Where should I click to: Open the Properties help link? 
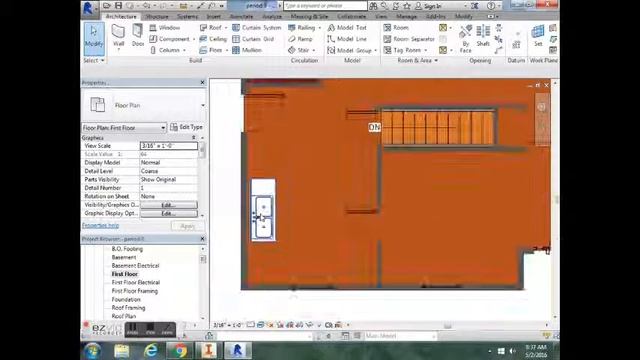pos(100,225)
